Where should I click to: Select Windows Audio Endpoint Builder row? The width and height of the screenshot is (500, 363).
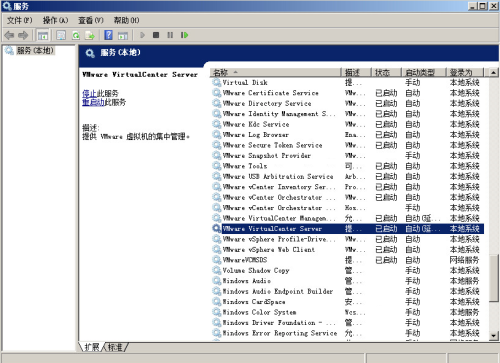click(348, 291)
